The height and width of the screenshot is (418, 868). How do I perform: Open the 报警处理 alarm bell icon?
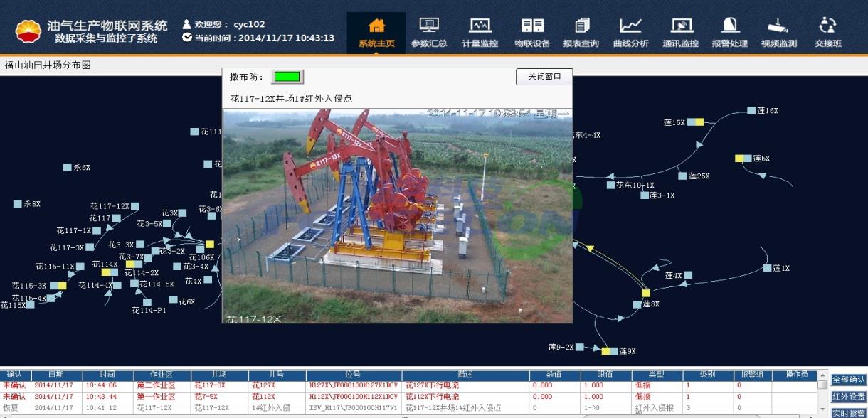pos(730,26)
